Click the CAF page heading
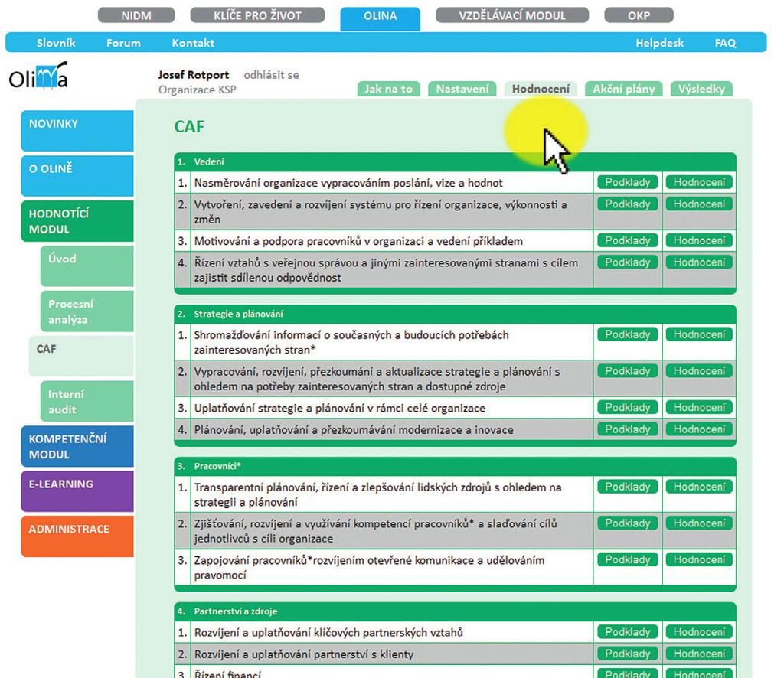The width and height of the screenshot is (784, 678). 189,126
